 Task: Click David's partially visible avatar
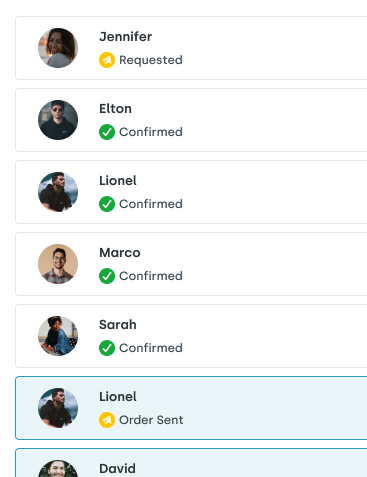coord(58,468)
